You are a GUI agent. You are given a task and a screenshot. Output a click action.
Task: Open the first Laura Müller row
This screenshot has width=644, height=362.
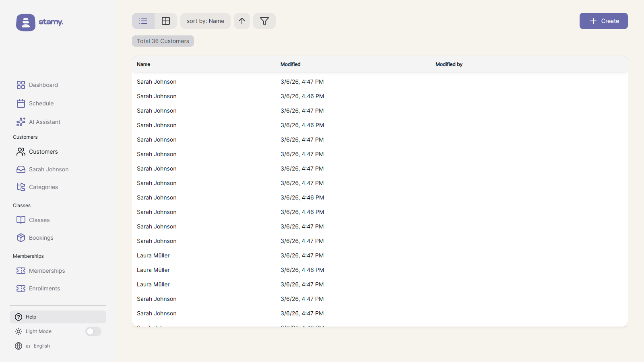click(153, 255)
